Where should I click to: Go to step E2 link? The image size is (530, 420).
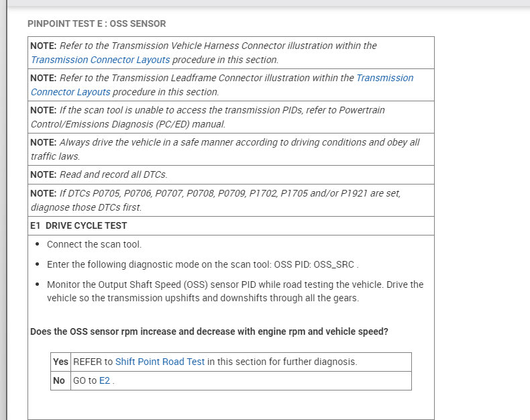click(x=105, y=380)
